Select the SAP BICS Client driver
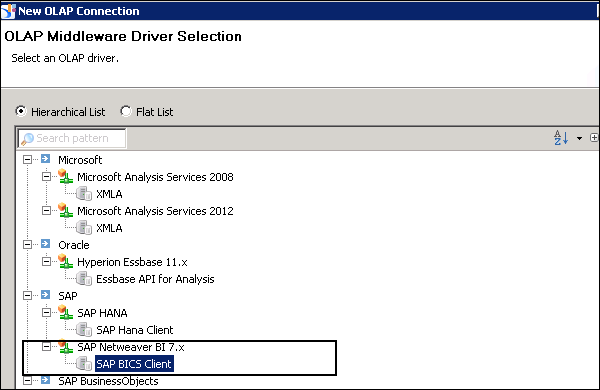 tap(134, 364)
